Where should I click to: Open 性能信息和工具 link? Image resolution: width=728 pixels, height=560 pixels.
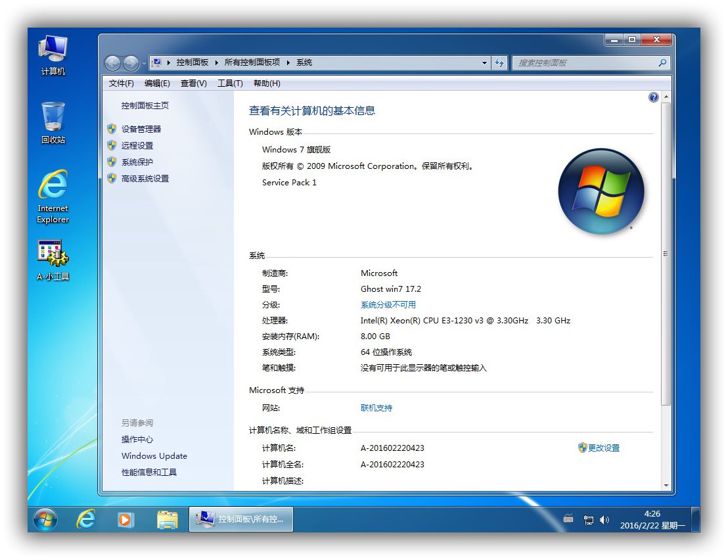pos(149,472)
